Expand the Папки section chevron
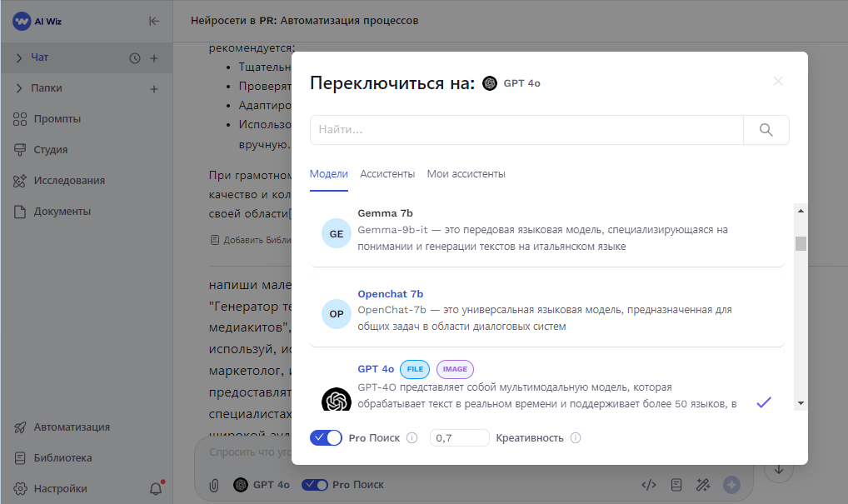The image size is (848, 504). 19,88
